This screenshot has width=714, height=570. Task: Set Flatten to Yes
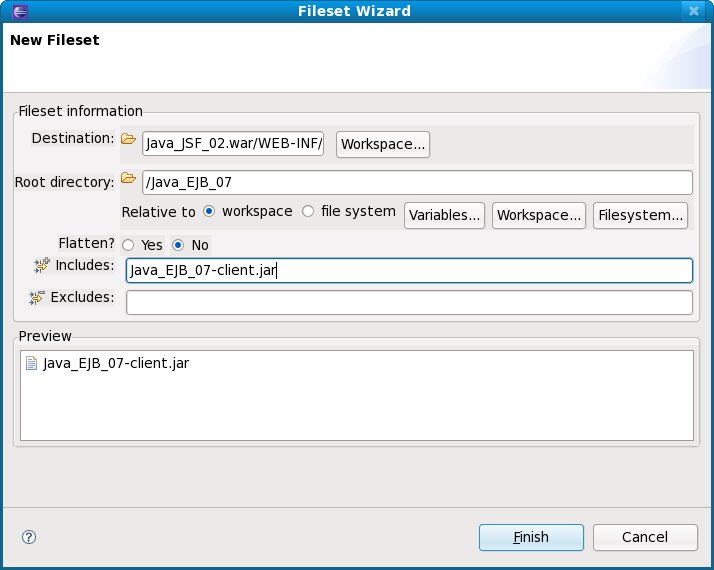tap(128, 245)
